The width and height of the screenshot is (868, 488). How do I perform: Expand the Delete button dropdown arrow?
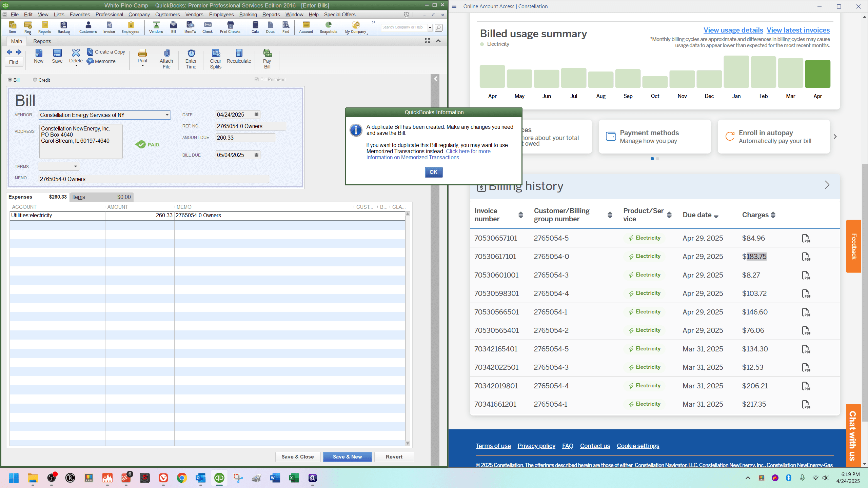(x=76, y=65)
